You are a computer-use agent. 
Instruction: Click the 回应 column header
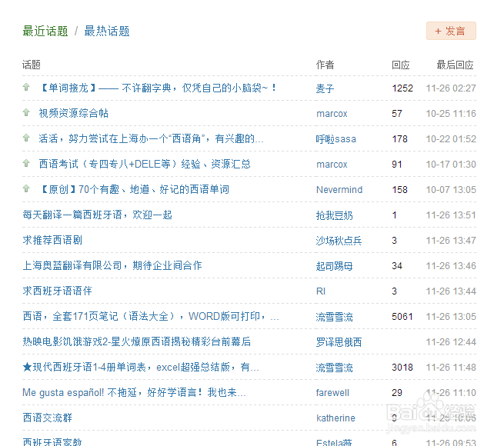click(x=400, y=65)
